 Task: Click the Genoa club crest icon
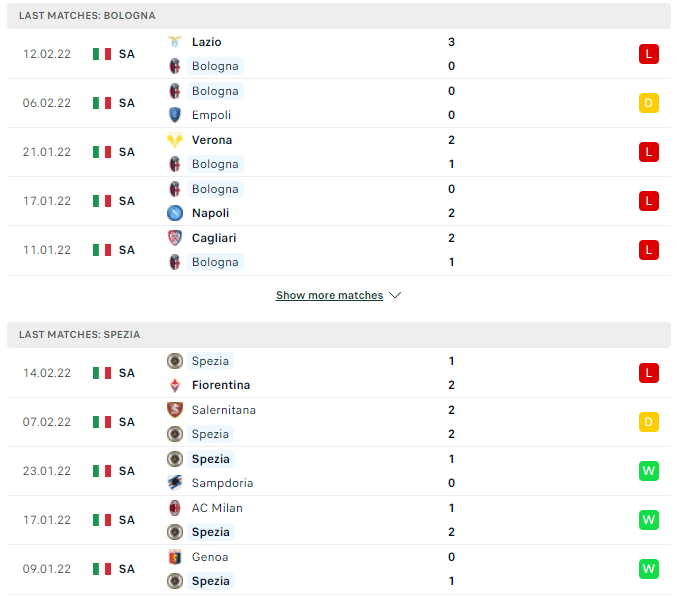point(174,557)
